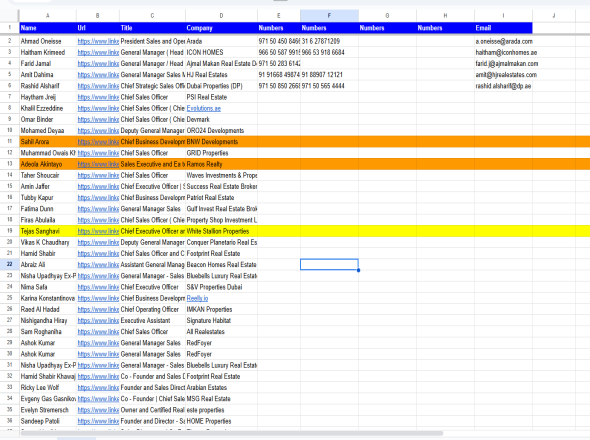Select the 'PSI Real Estate' company cell

(x=221, y=97)
